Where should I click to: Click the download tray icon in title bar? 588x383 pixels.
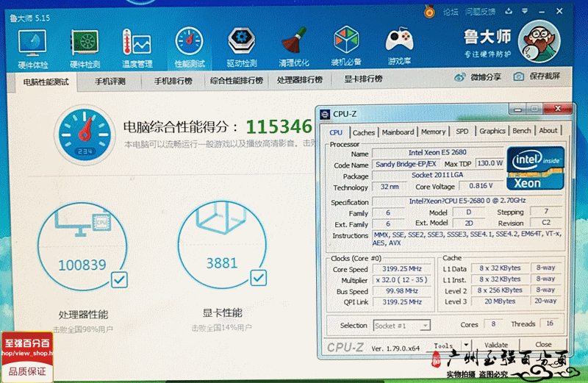[509, 11]
